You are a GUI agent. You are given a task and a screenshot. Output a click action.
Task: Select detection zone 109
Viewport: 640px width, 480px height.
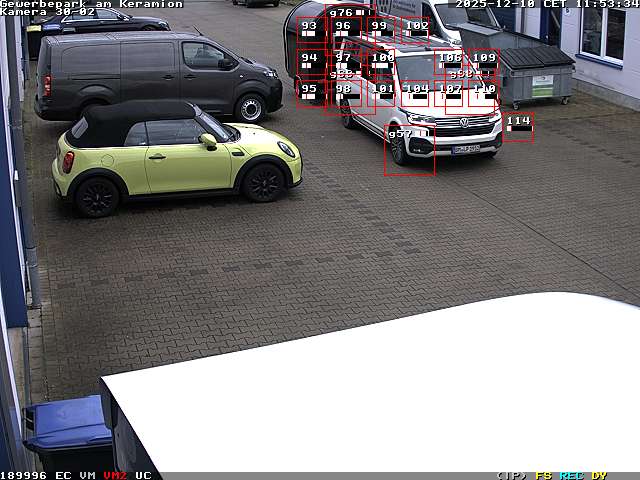[x=484, y=62]
